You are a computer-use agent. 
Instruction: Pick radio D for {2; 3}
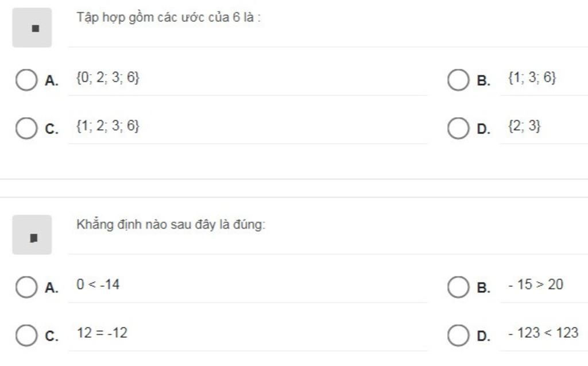coord(458,128)
